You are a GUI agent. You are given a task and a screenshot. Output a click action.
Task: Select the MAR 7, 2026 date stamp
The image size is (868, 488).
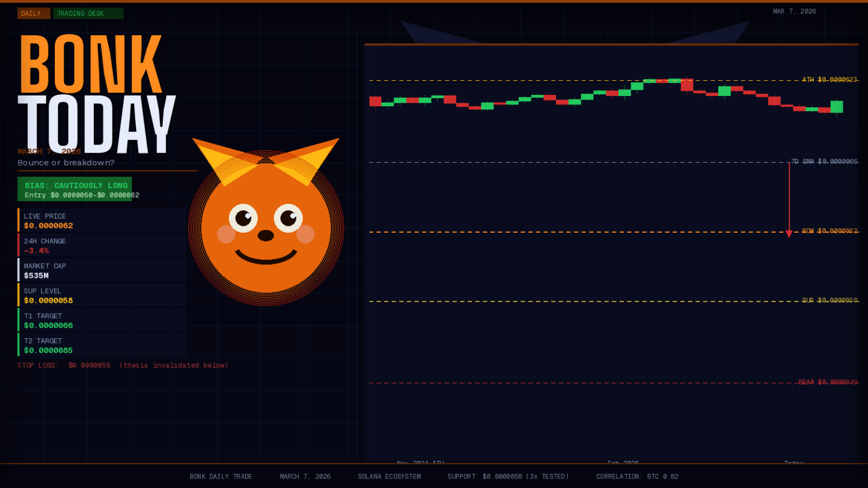tap(794, 11)
